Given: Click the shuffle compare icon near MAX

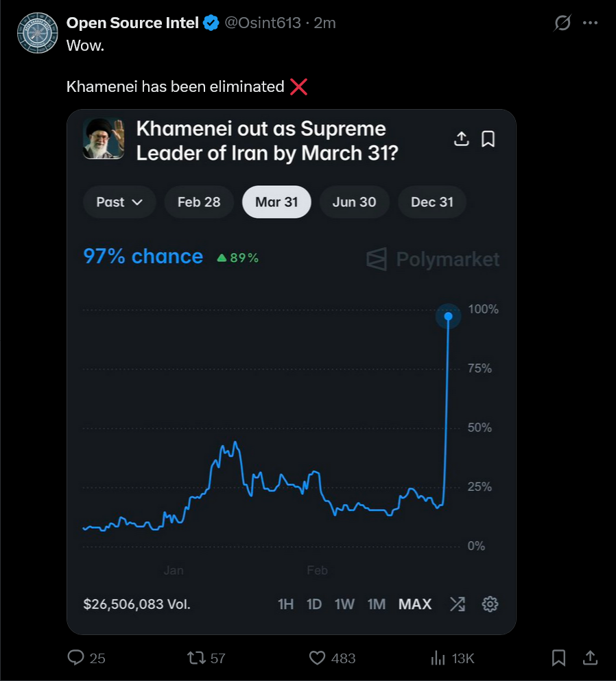Looking at the screenshot, I should (458, 604).
